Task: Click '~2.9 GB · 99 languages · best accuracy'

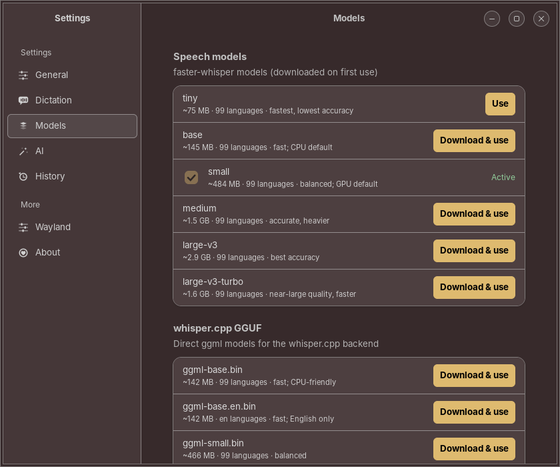Action: click(251, 258)
